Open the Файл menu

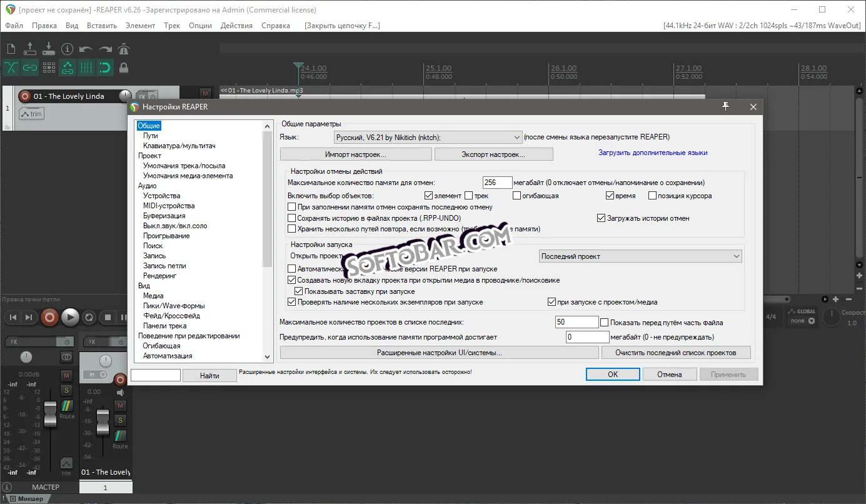coord(14,26)
